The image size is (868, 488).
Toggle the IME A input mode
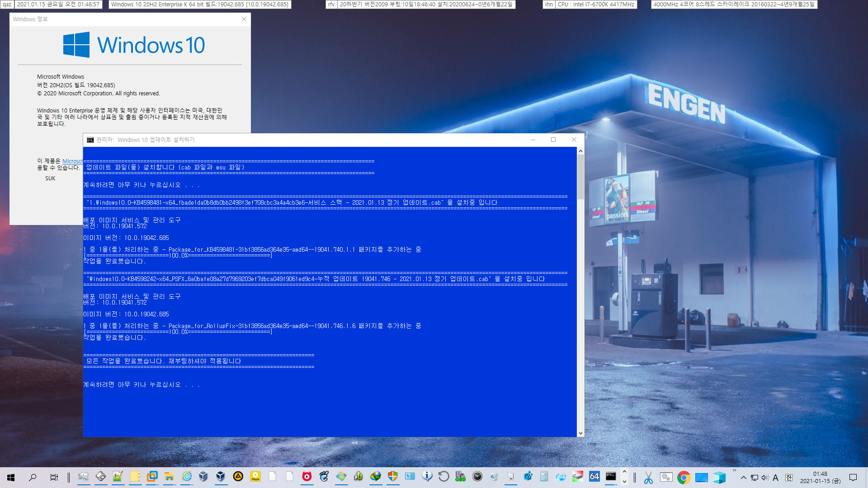tap(776, 478)
